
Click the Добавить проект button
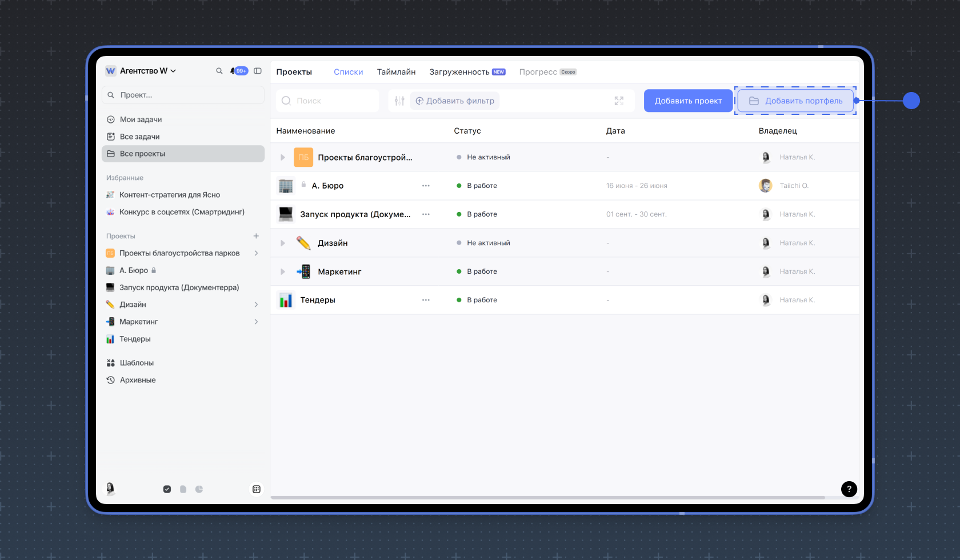coord(688,101)
